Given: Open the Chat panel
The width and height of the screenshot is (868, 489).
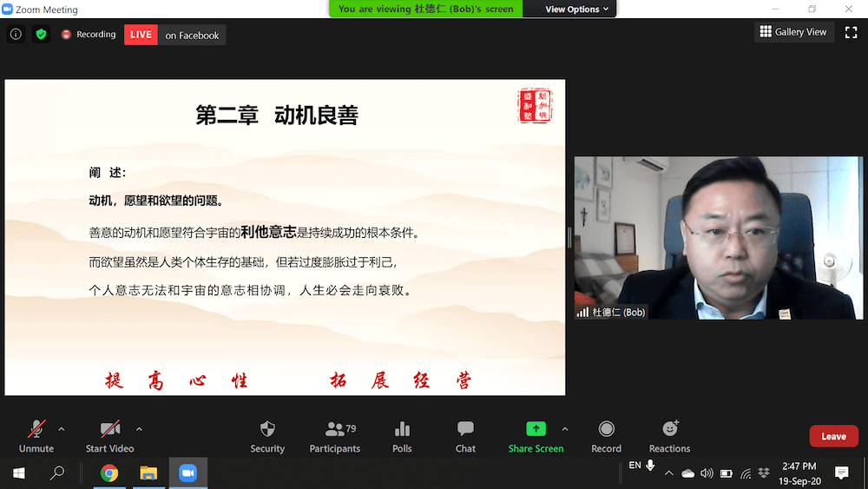Looking at the screenshot, I should pyautogui.click(x=465, y=436).
